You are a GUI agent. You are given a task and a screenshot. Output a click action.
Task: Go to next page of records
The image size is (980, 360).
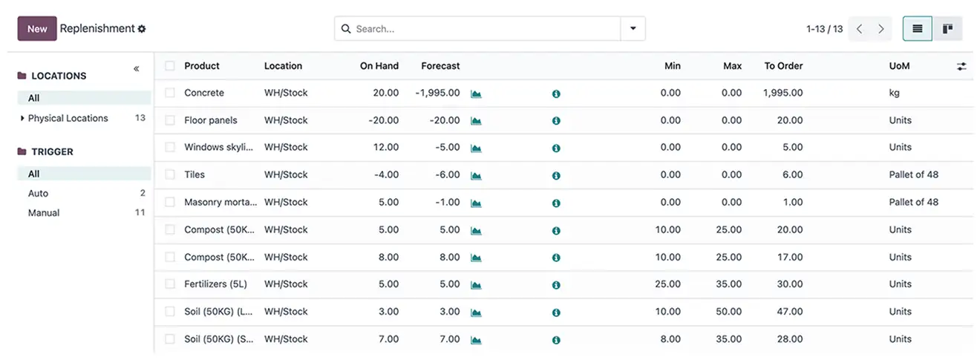click(x=881, y=29)
